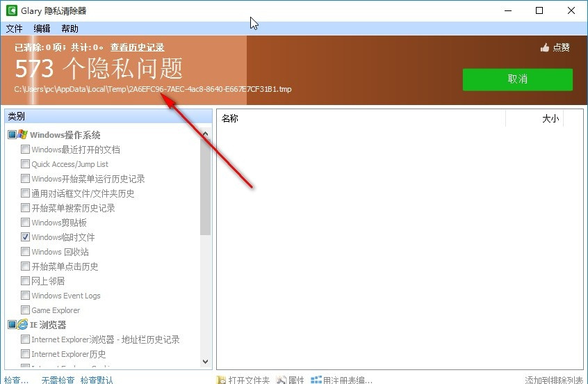Click the 打开文件夹 label text
Viewport: 588px width, 384px height.
[249, 380]
